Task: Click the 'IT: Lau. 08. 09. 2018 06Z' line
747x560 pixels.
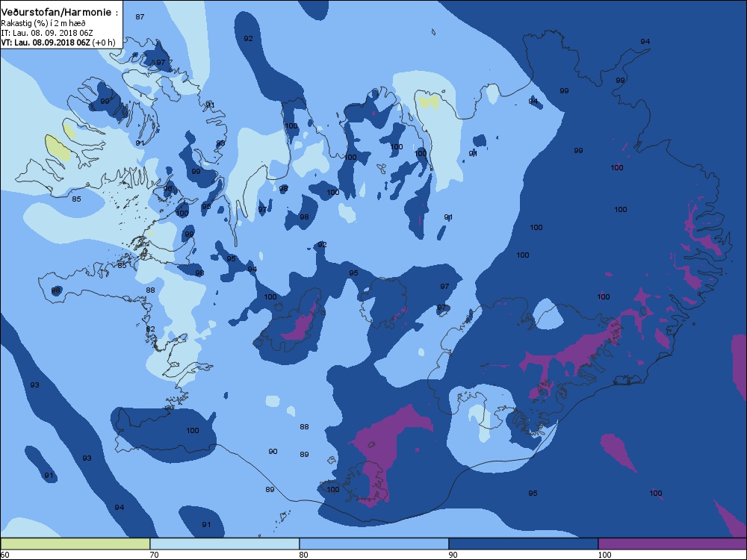Action: (46, 33)
